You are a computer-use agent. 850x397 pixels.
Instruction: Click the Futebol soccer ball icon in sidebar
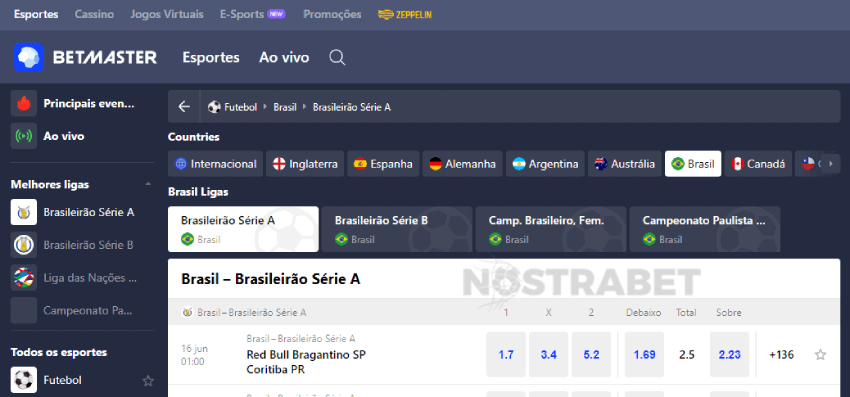[x=24, y=380]
